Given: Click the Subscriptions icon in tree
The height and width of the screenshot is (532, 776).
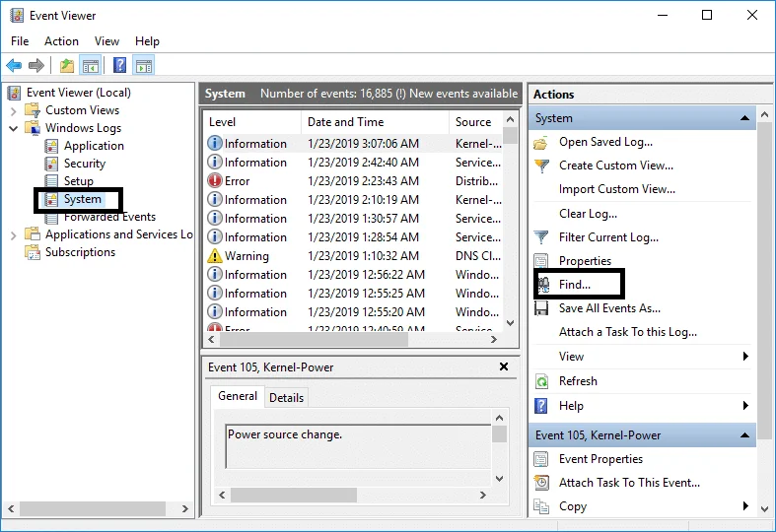Looking at the screenshot, I should point(33,252).
